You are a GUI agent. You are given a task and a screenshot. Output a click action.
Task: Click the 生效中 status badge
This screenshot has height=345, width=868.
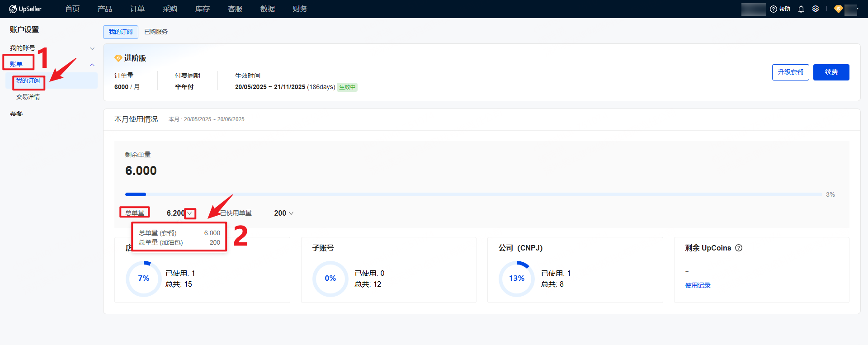click(x=347, y=87)
